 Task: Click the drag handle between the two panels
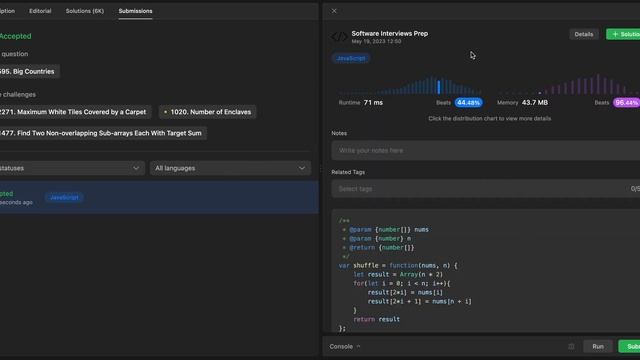[x=321, y=168]
